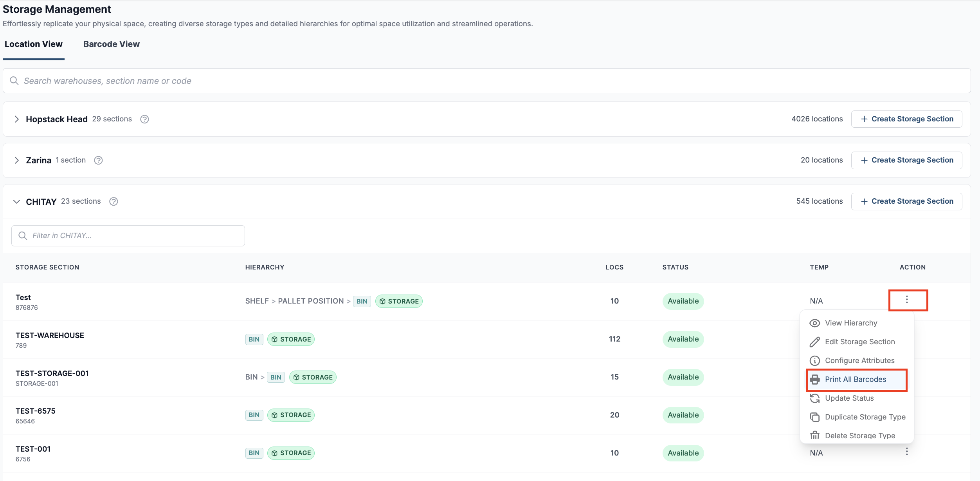Click the TEST-WAREHOUSE section name

click(50, 335)
